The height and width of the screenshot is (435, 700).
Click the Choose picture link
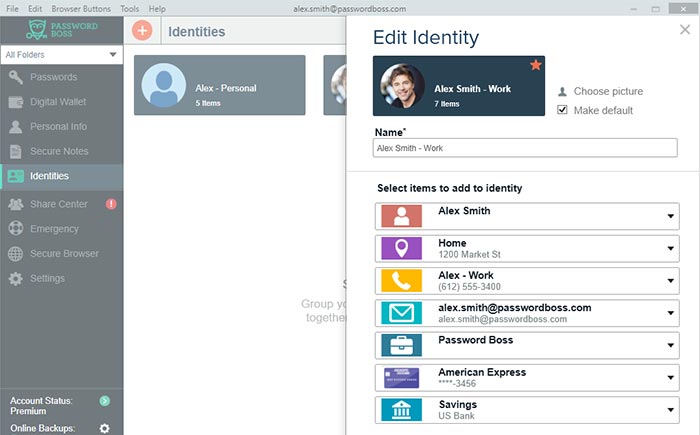(608, 92)
